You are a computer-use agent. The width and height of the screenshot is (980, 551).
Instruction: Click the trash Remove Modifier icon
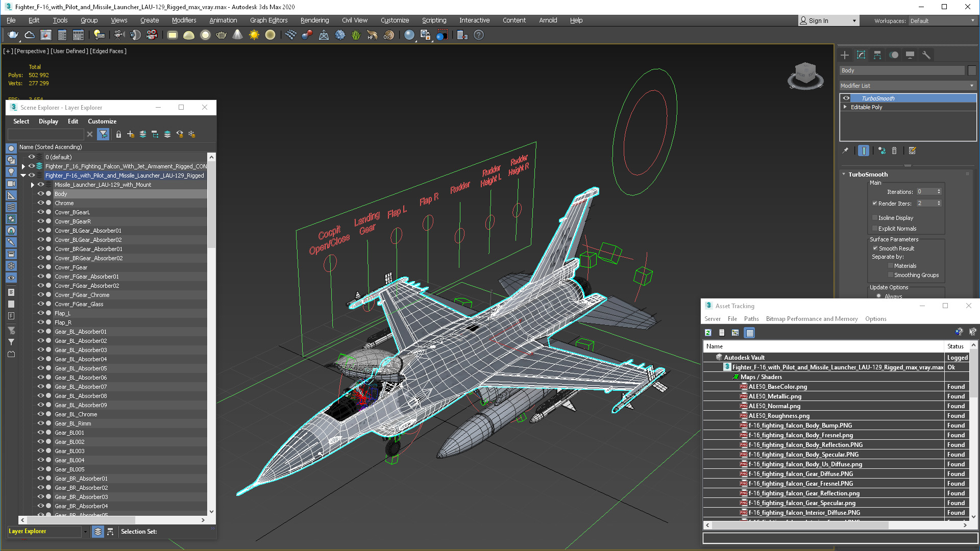coord(894,151)
